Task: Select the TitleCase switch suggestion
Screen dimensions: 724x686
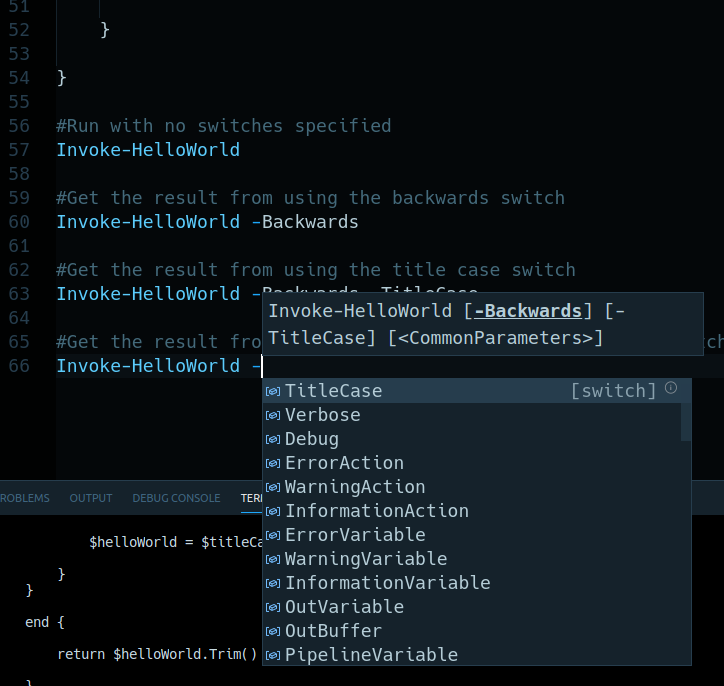Action: 333,391
